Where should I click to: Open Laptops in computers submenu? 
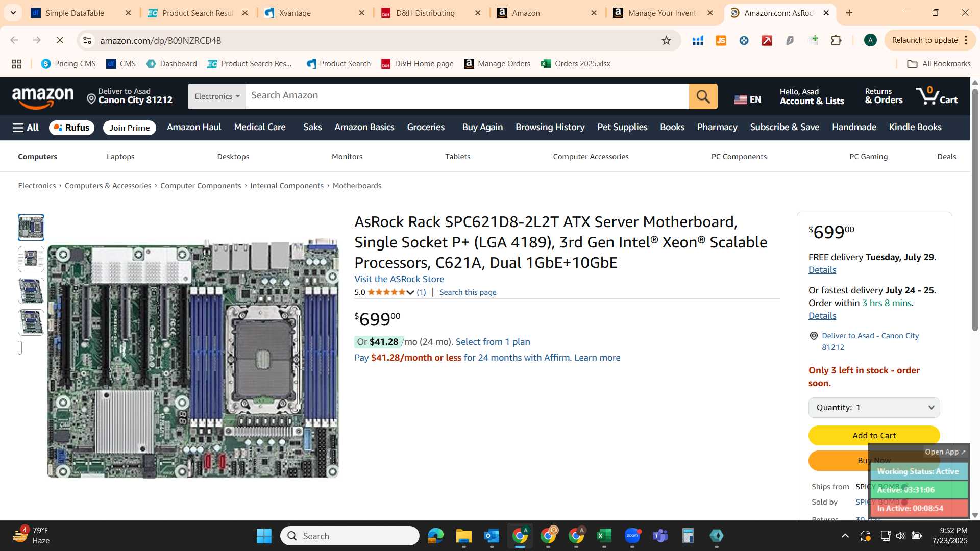click(120, 157)
